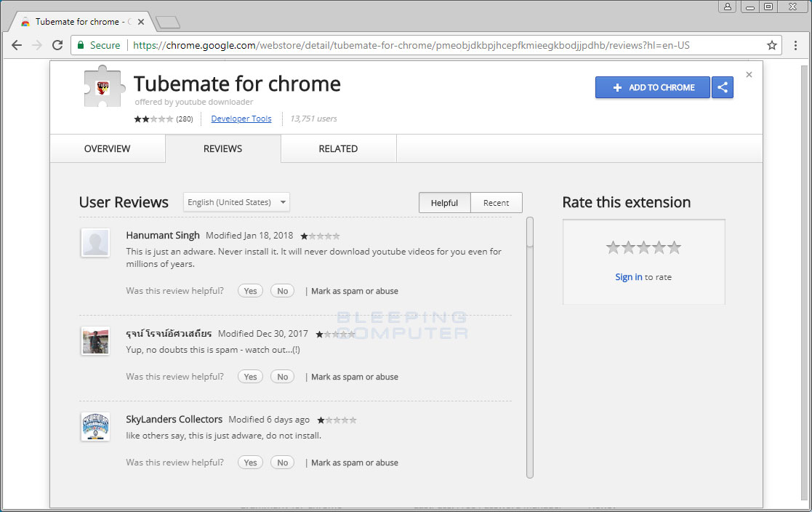Open the Developer Tools category link
The height and width of the screenshot is (512, 812).
click(241, 119)
